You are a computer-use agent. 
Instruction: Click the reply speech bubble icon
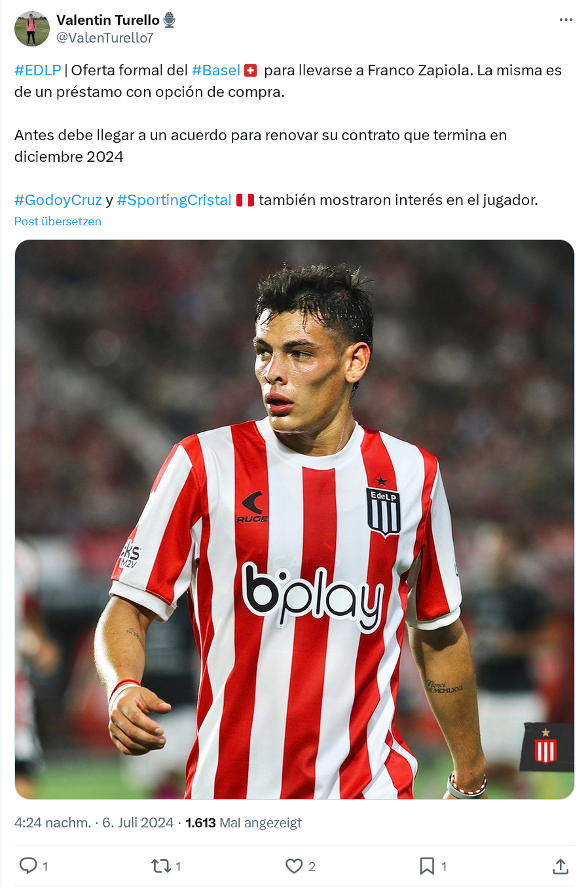[x=28, y=866]
